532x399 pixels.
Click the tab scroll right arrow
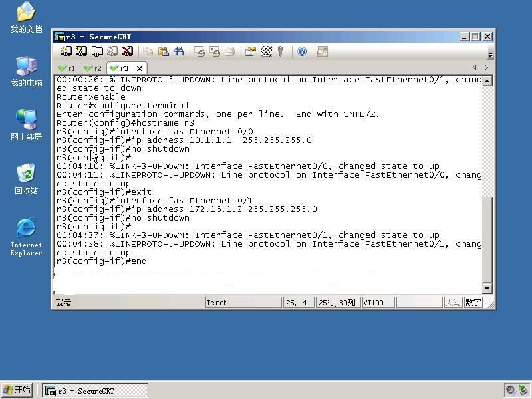pyautogui.click(x=486, y=68)
